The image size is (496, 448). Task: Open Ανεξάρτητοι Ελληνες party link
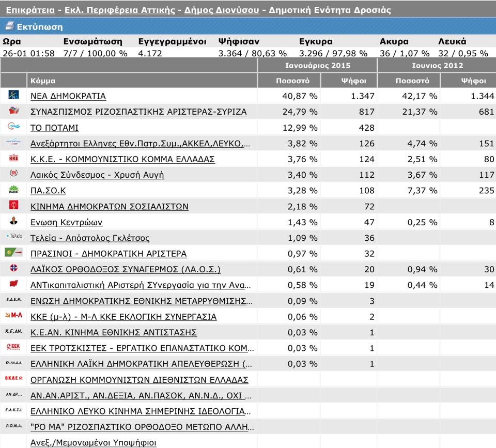(x=140, y=143)
